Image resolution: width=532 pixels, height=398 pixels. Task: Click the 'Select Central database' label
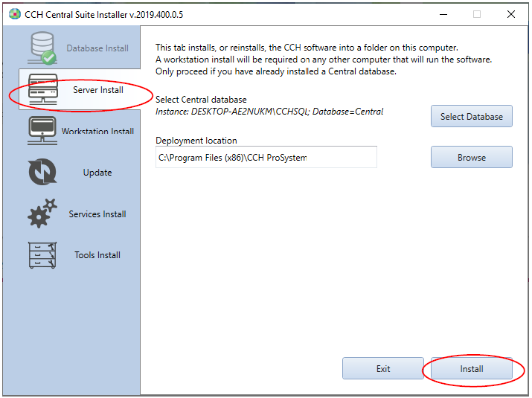coord(201,100)
